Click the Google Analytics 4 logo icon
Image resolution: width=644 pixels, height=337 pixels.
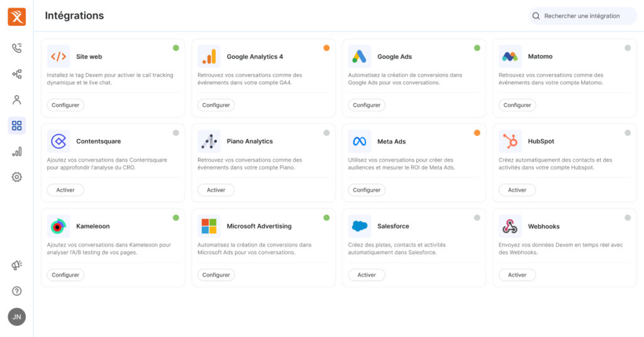click(x=209, y=56)
